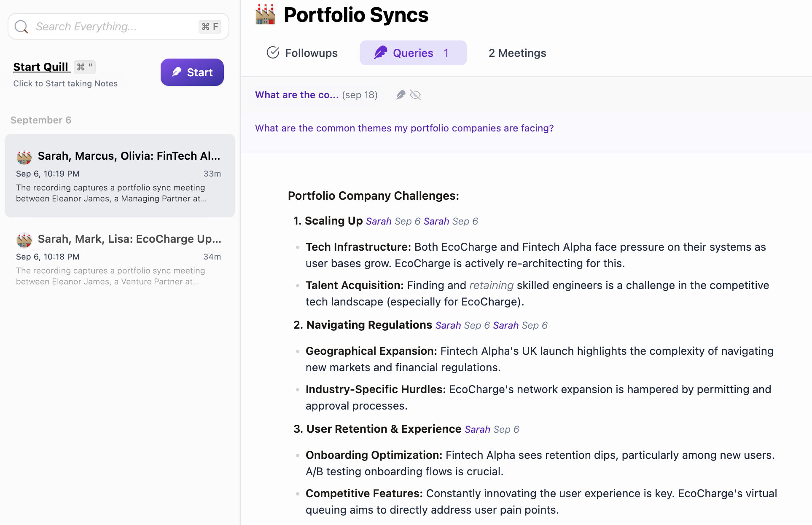
Task: Click the quill icon beside query title
Action: click(401, 95)
